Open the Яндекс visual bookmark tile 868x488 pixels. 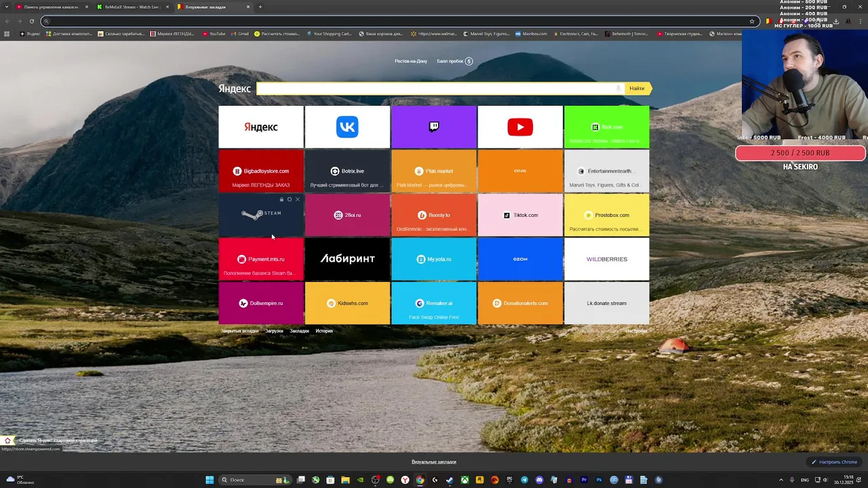pyautogui.click(x=261, y=127)
